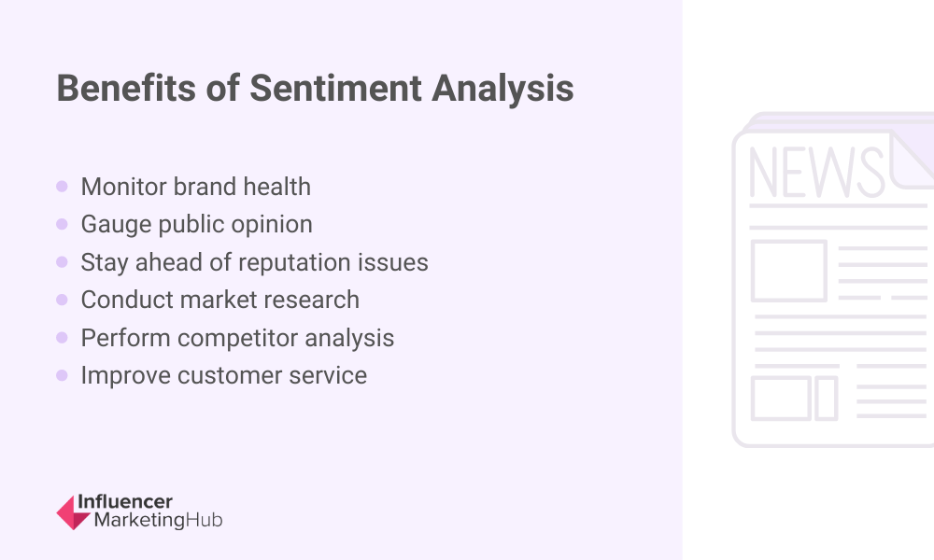The image size is (934, 560).
Task: Click the Influencer wordmark text in the logo
Action: pos(125,502)
